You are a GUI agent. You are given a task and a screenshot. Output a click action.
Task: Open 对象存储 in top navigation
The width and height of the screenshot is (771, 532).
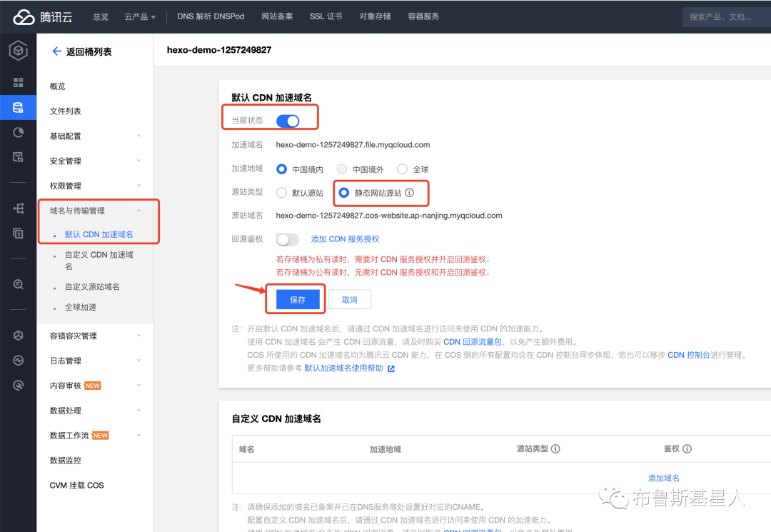(375, 16)
